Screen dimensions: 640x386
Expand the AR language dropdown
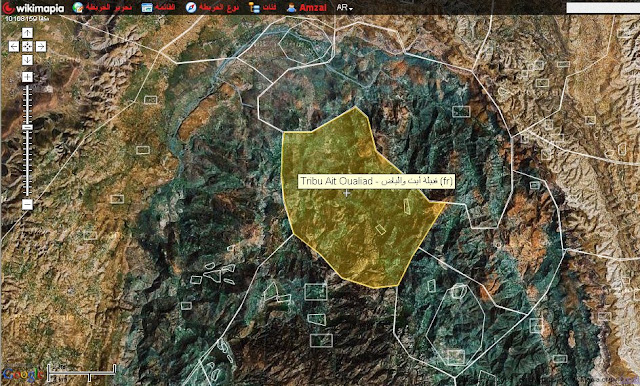tap(344, 8)
